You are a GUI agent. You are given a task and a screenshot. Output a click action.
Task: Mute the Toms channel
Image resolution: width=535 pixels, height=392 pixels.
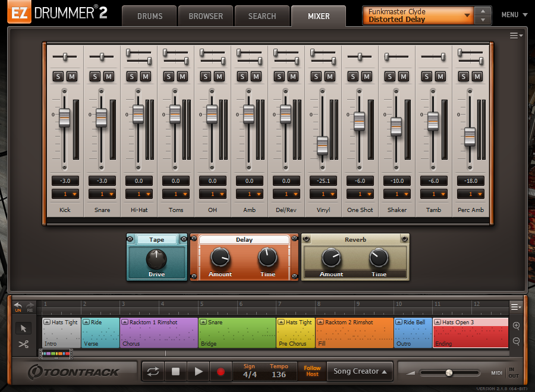182,77
